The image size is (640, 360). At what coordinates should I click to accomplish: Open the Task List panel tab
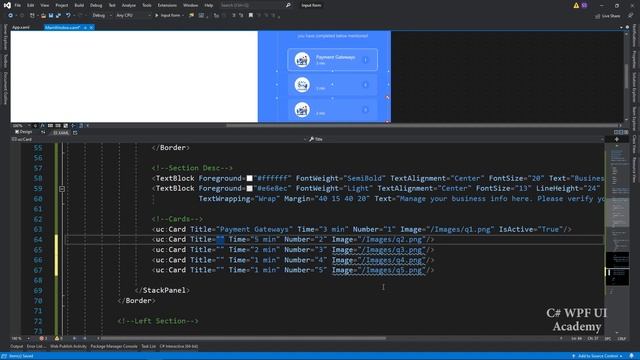[149, 347]
